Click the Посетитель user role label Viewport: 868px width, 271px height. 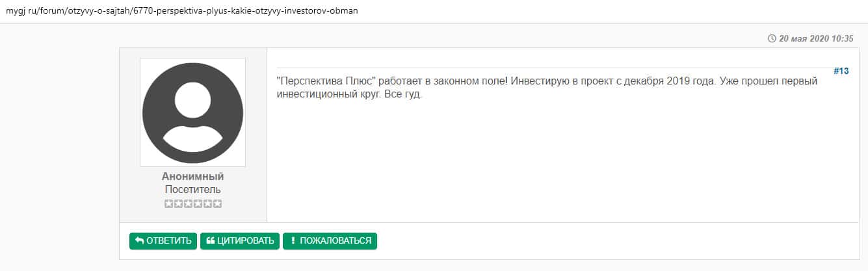[192, 190]
